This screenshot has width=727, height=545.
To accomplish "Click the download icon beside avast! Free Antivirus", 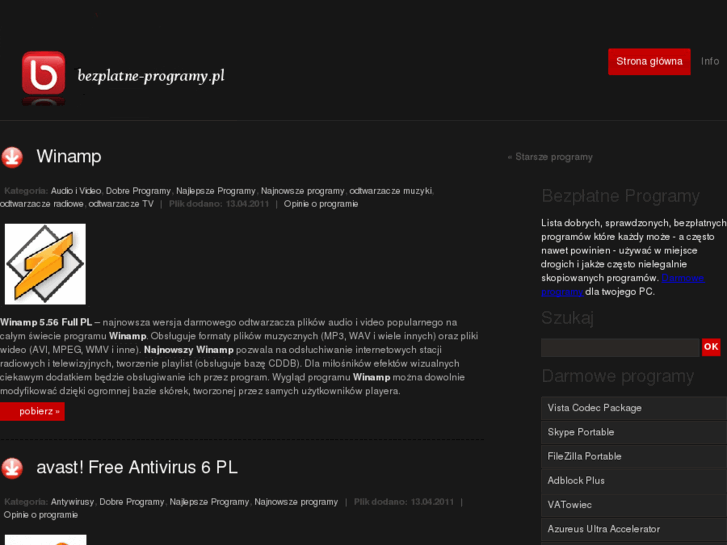I will click(12, 468).
